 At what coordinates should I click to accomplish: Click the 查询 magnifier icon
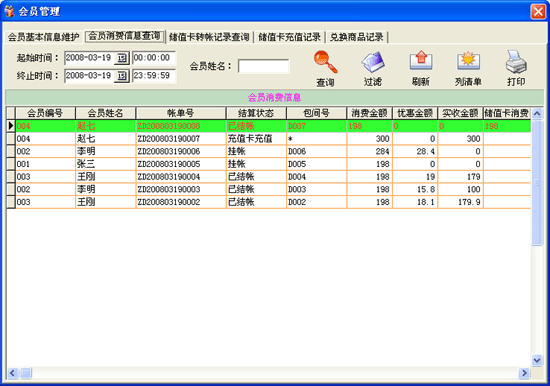click(326, 62)
